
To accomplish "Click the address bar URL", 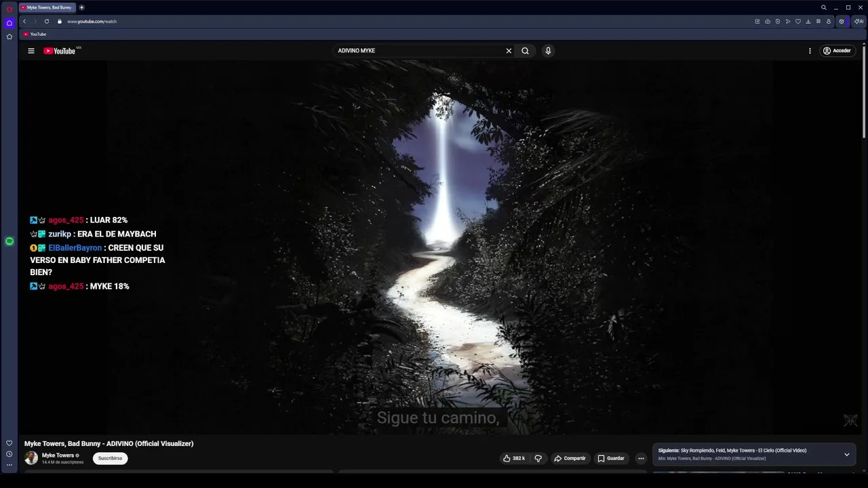I will pyautogui.click(x=92, y=21).
